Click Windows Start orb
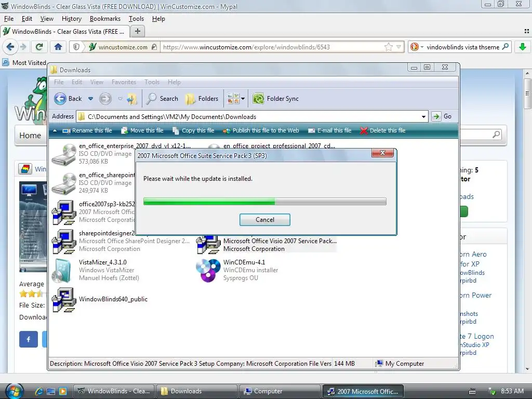This screenshot has width=532, height=399. (14, 391)
